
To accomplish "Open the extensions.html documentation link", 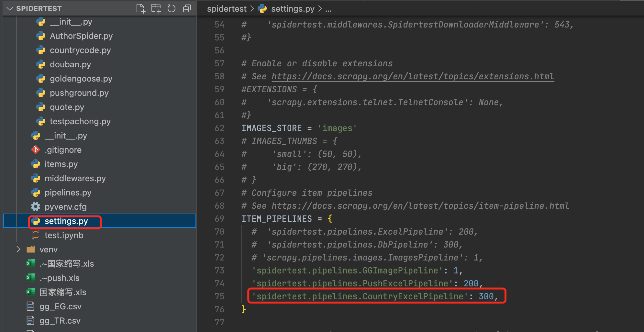I will (413, 76).
